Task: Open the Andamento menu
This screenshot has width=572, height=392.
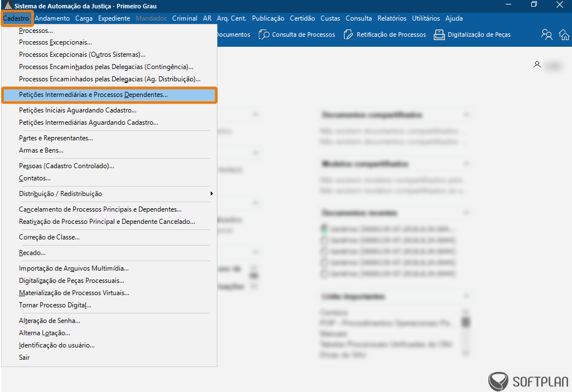Action: [x=52, y=18]
